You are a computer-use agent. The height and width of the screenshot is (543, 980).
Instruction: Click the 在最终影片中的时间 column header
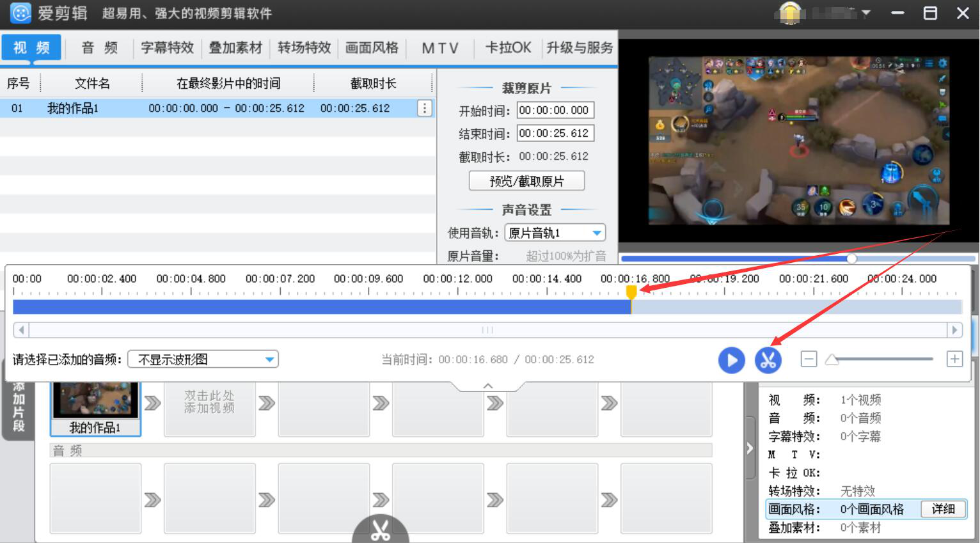coord(228,83)
